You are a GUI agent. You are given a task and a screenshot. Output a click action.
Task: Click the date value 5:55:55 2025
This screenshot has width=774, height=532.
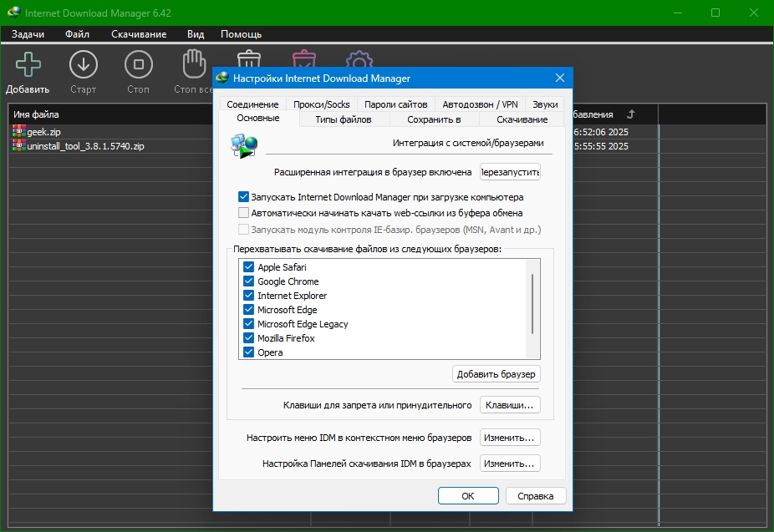pos(601,146)
